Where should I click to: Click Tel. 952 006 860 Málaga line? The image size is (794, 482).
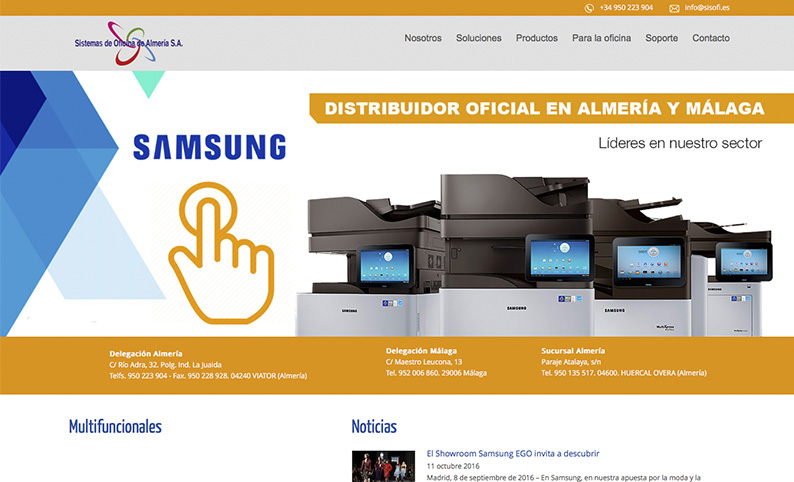(436, 373)
